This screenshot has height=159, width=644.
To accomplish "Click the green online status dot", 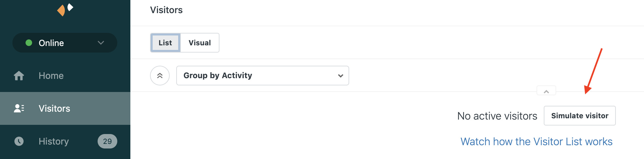I will pos(29,43).
